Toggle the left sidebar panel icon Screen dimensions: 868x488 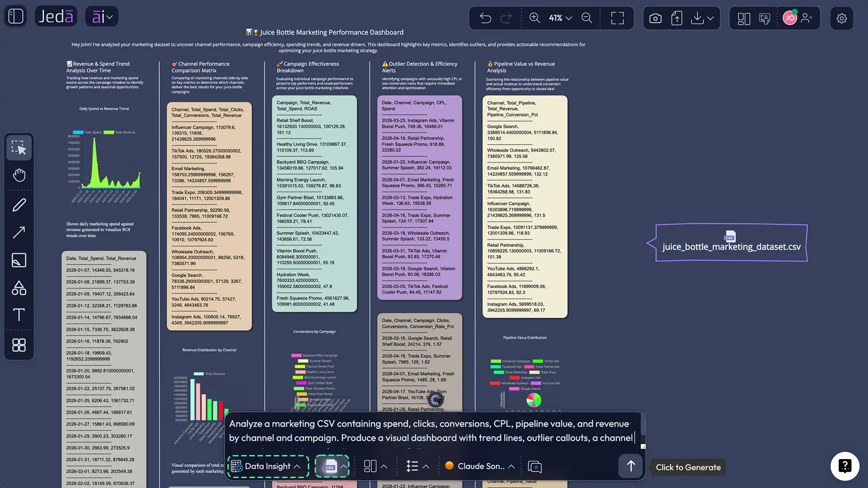(16, 16)
